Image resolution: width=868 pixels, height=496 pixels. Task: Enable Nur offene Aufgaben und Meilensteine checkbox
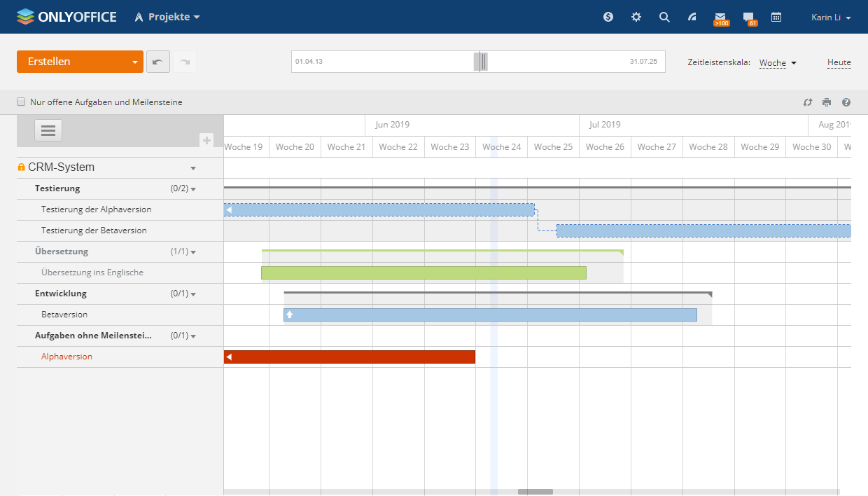pos(21,102)
